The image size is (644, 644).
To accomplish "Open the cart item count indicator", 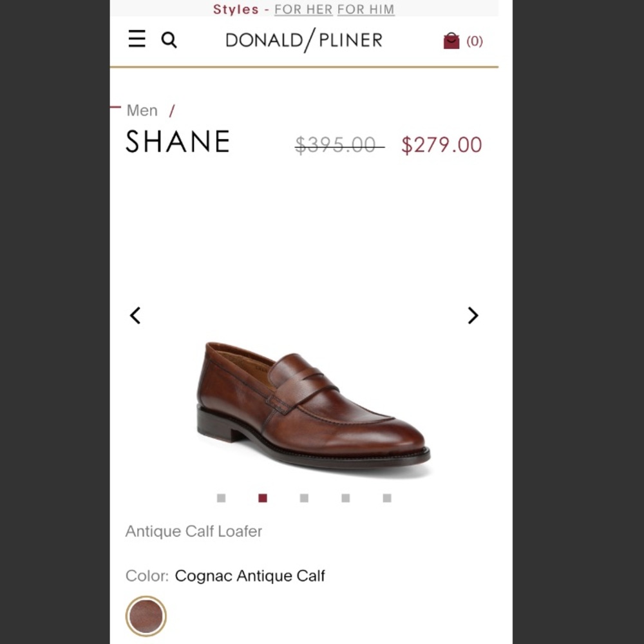I will 475,41.
